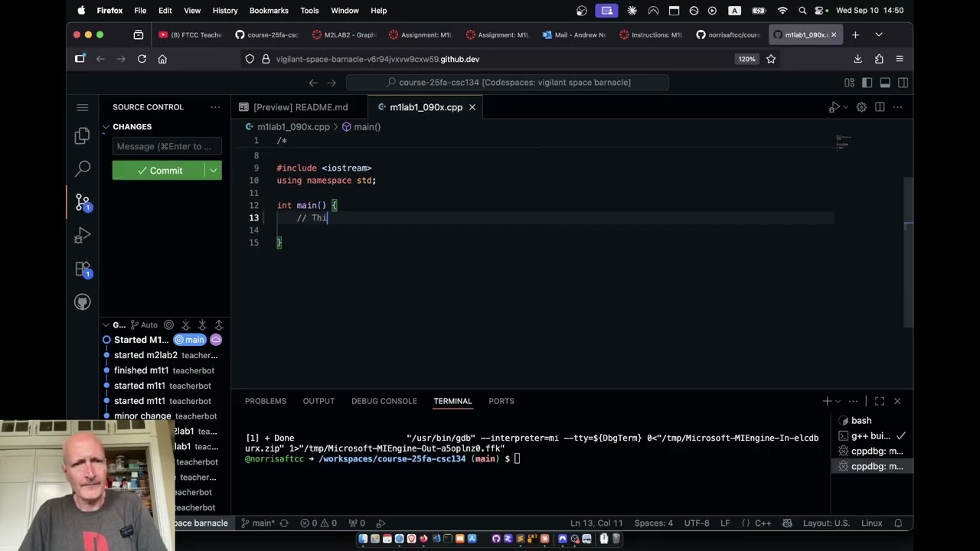Focus the commit message input field
This screenshot has width=980, height=551.
click(x=167, y=146)
